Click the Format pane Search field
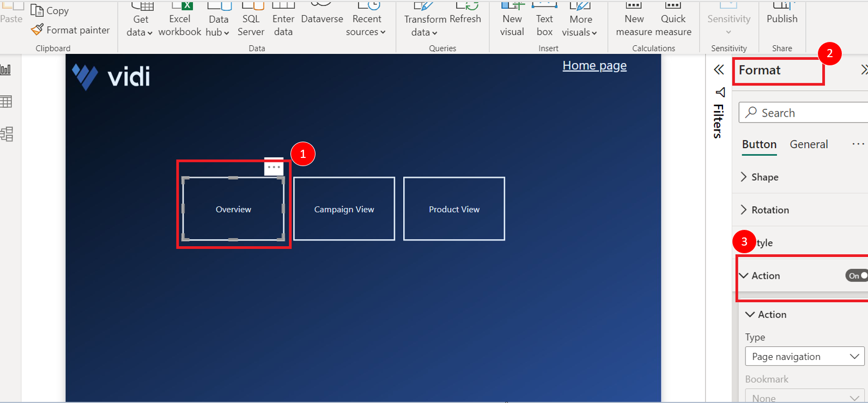868x403 pixels. click(803, 113)
